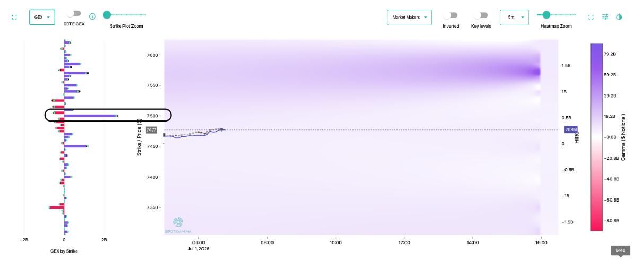Click the 08:00 time axis label
The width and height of the screenshot is (644, 269).
(x=267, y=242)
